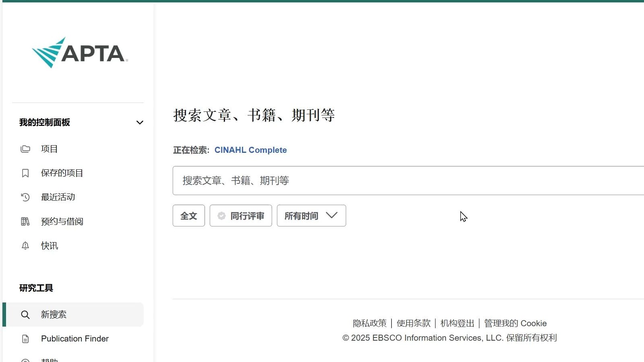Image resolution: width=644 pixels, height=362 pixels.
Task: Open 管理我的 Cookie settings link
Action: (x=516, y=323)
